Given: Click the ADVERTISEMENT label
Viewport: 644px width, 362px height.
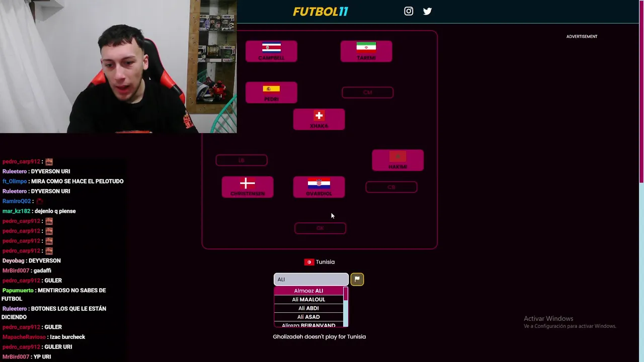Looking at the screenshot, I should 582,37.
